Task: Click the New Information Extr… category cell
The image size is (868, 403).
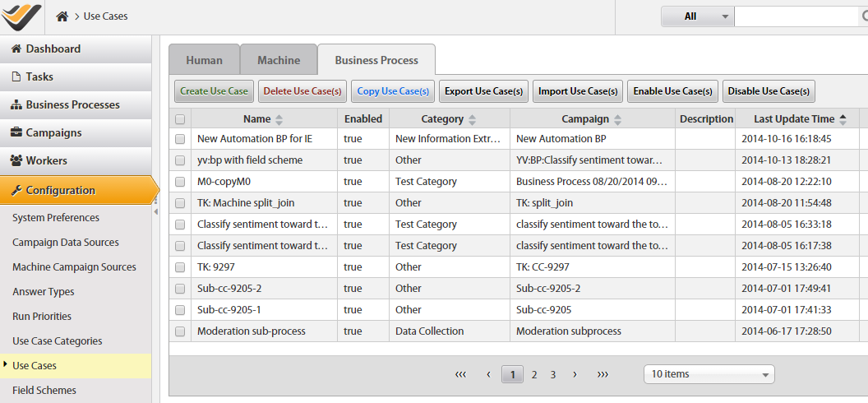Action: 449,139
